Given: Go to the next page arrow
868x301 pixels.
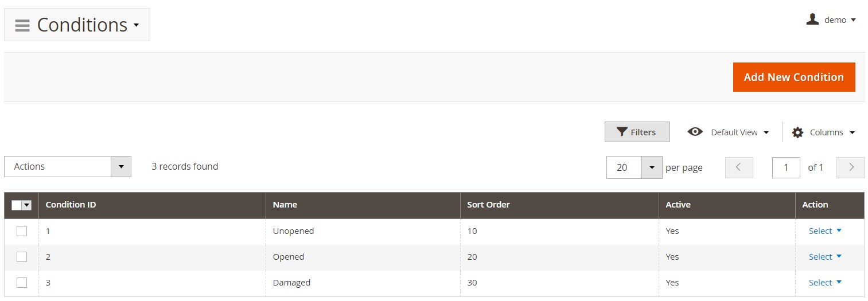Looking at the screenshot, I should (x=851, y=167).
